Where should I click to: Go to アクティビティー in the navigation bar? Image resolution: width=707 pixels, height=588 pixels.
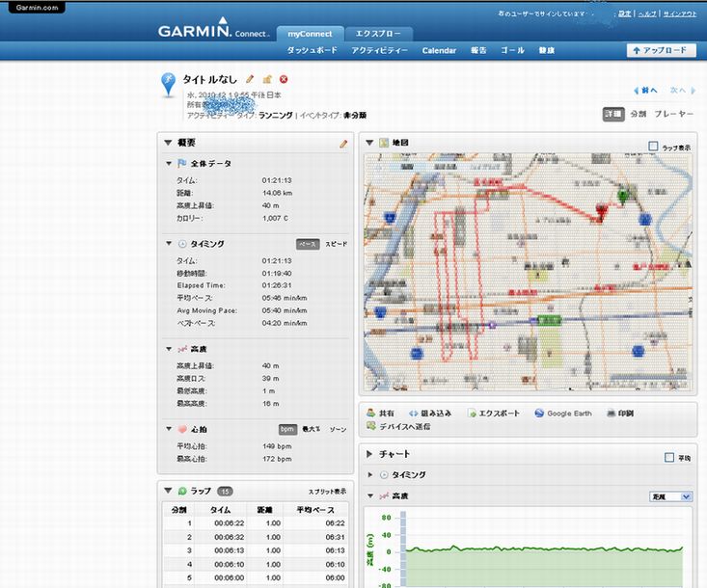[x=379, y=50]
